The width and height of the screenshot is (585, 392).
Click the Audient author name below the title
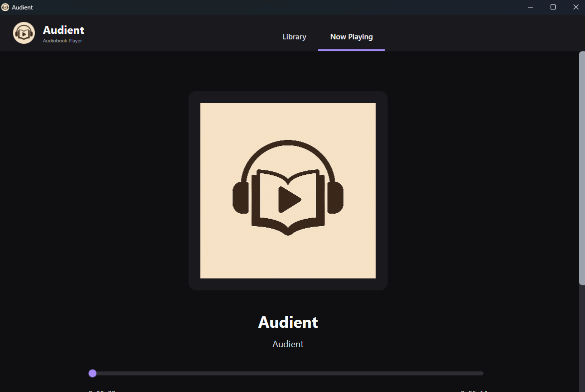(x=288, y=344)
